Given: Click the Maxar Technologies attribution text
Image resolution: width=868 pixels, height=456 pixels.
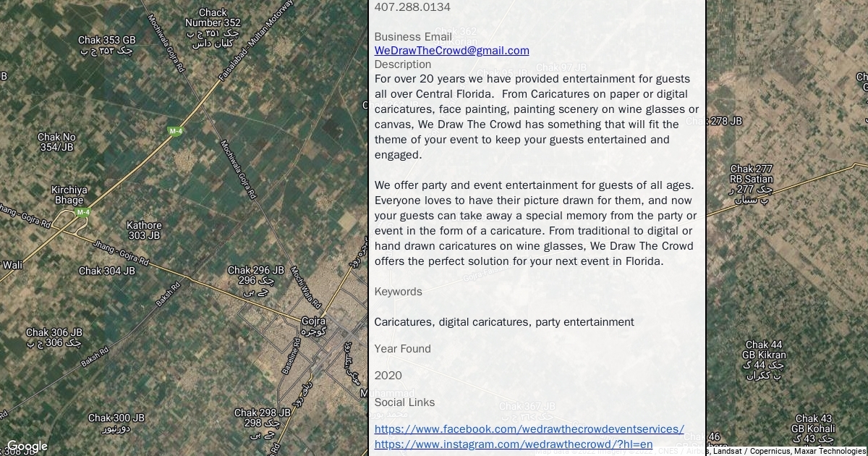Looking at the screenshot, I should click(830, 451).
